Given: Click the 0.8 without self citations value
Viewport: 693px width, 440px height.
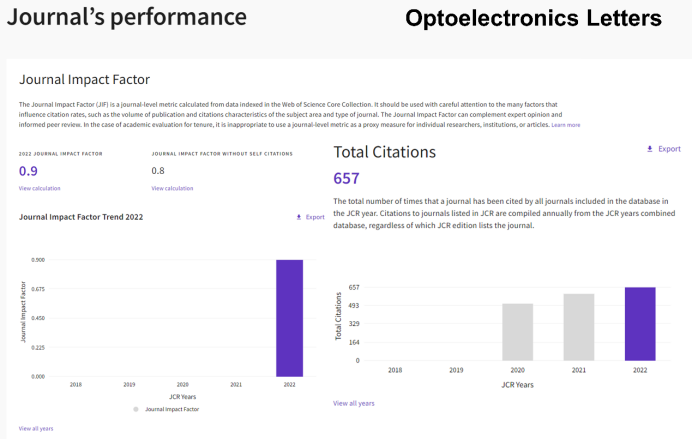Looking at the screenshot, I should click(158, 171).
